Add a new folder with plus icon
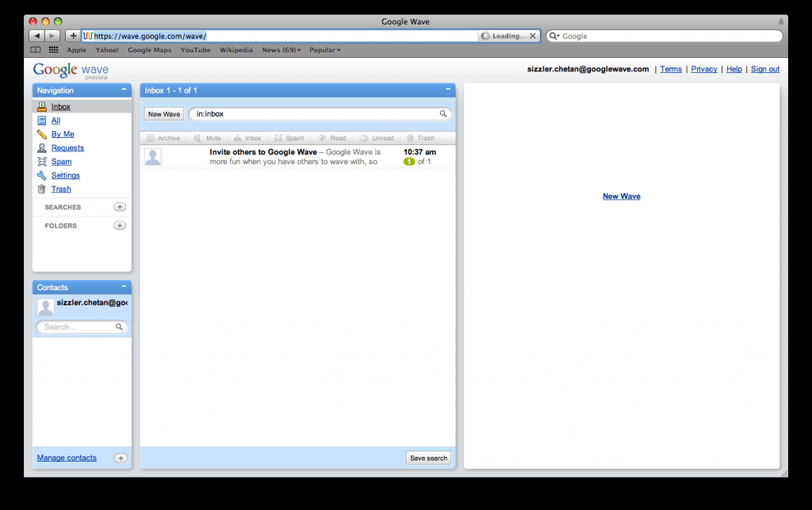Screen dimensions: 812x510 click(x=120, y=226)
